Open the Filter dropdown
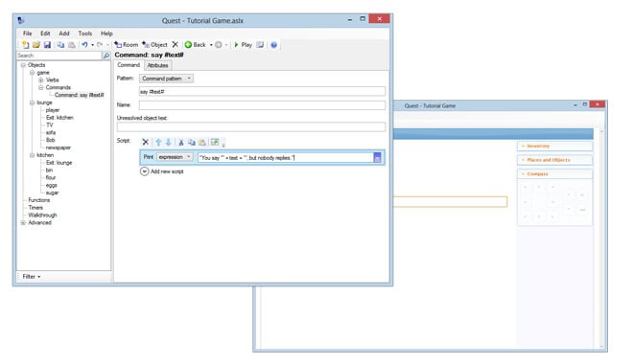633x364 pixels. (31, 277)
